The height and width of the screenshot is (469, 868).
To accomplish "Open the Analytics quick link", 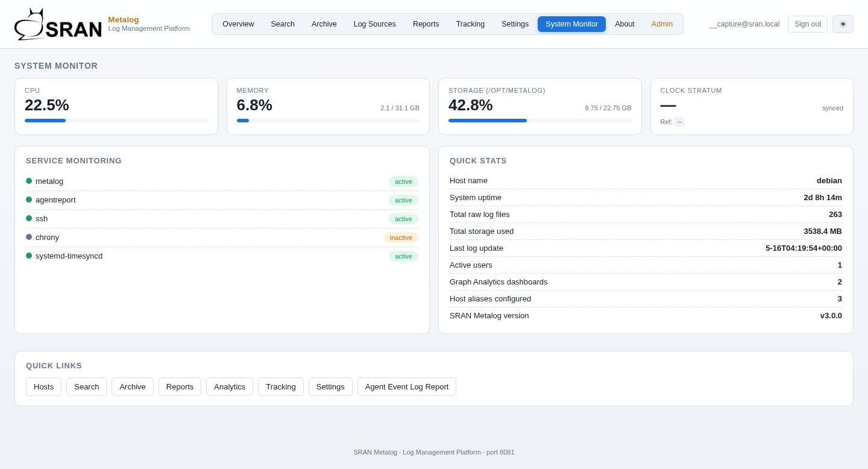I will tap(230, 387).
